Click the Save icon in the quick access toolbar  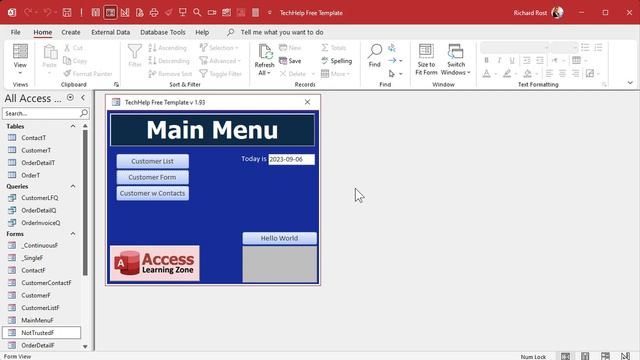67,13
